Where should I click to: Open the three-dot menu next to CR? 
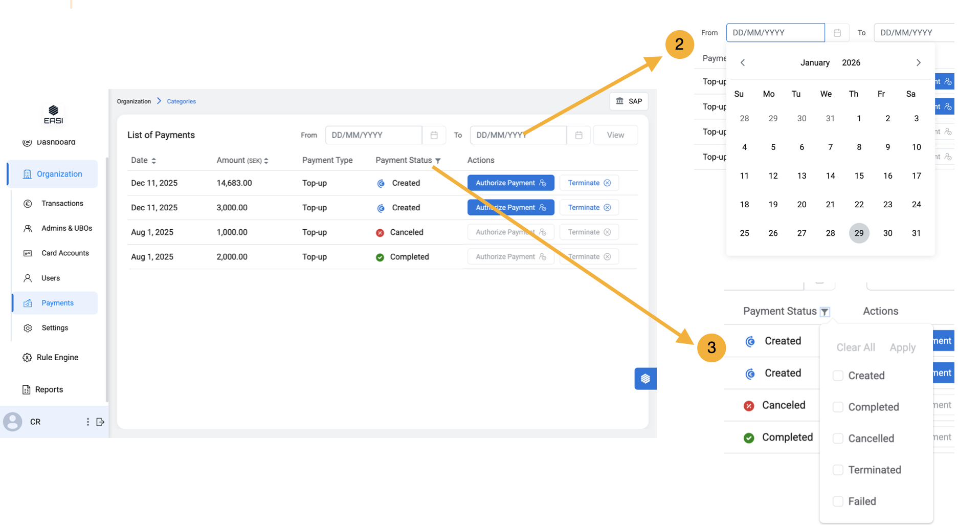87,422
